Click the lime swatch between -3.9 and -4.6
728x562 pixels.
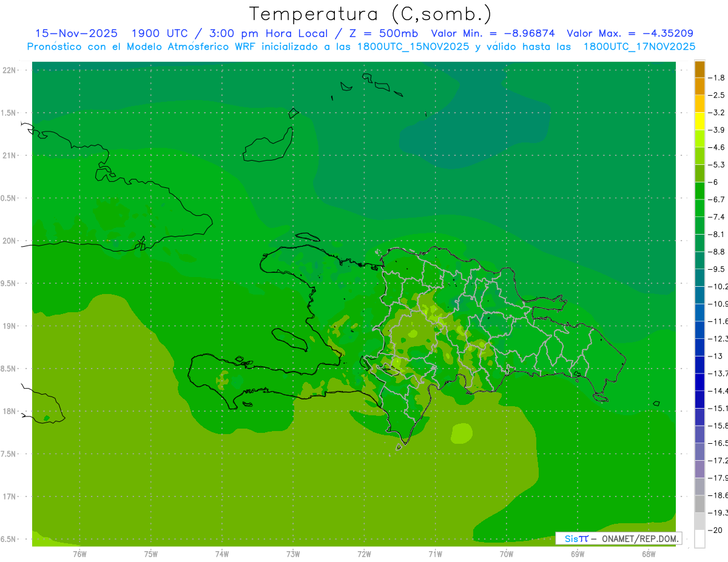click(699, 138)
